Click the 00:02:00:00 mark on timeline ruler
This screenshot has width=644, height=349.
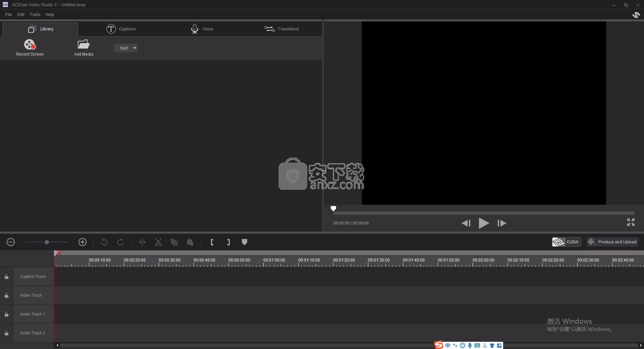tap(483, 260)
